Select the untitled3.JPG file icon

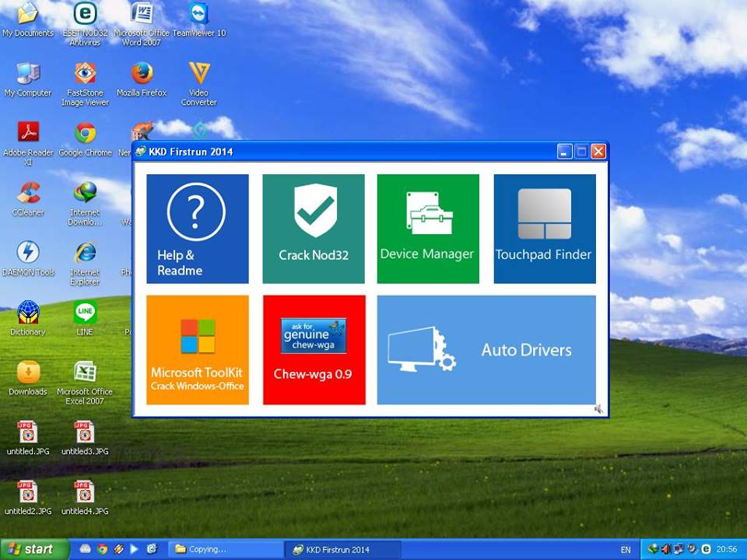(x=85, y=438)
